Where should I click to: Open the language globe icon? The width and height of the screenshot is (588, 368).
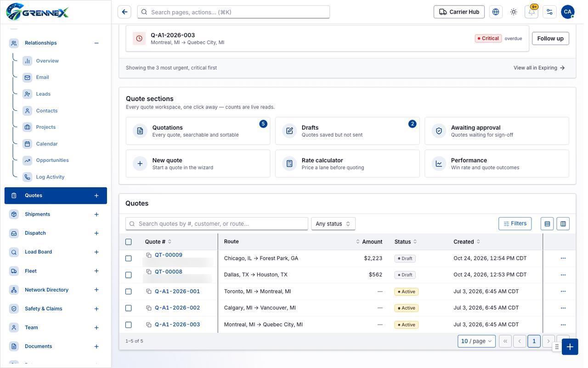click(x=496, y=12)
